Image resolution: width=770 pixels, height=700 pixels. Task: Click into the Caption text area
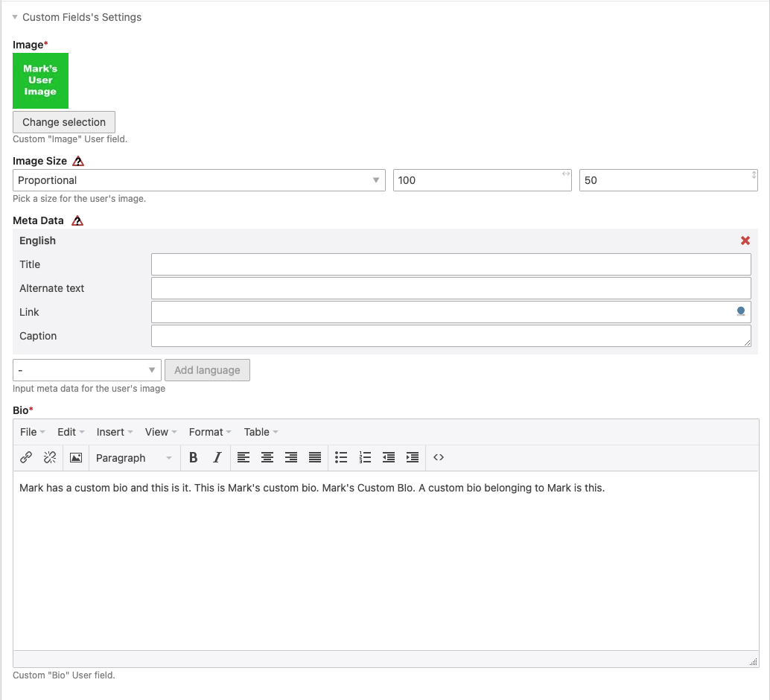[x=451, y=336]
